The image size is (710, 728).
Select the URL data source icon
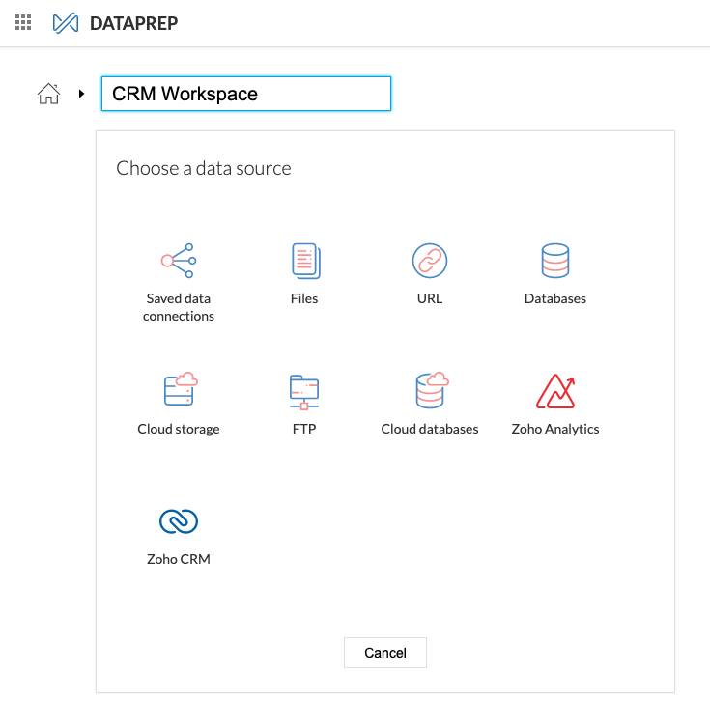(x=430, y=261)
